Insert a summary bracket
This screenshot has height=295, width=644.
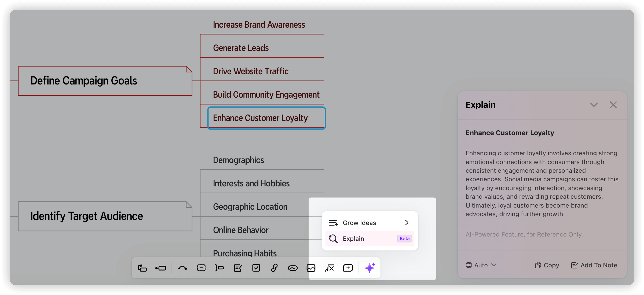219,268
